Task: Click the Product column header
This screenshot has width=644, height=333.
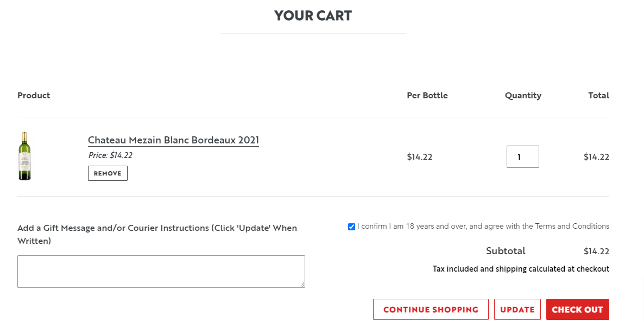Action: click(34, 95)
